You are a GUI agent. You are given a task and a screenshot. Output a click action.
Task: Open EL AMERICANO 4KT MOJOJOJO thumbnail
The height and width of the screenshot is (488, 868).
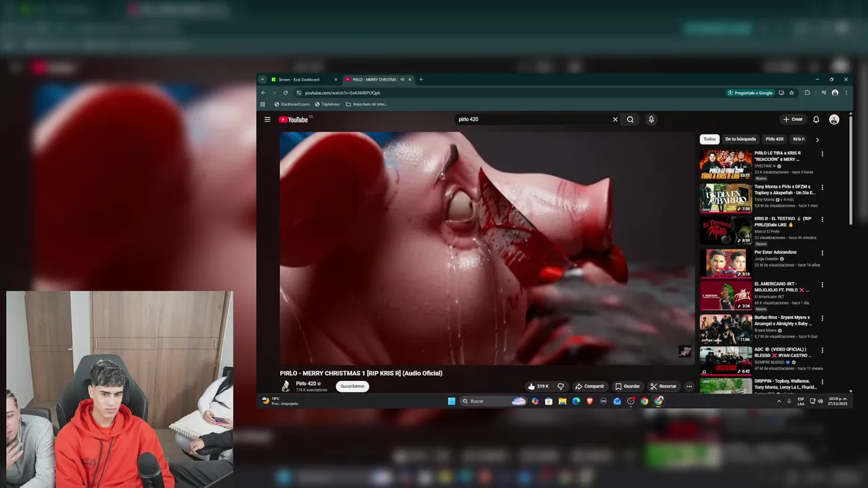(726, 296)
